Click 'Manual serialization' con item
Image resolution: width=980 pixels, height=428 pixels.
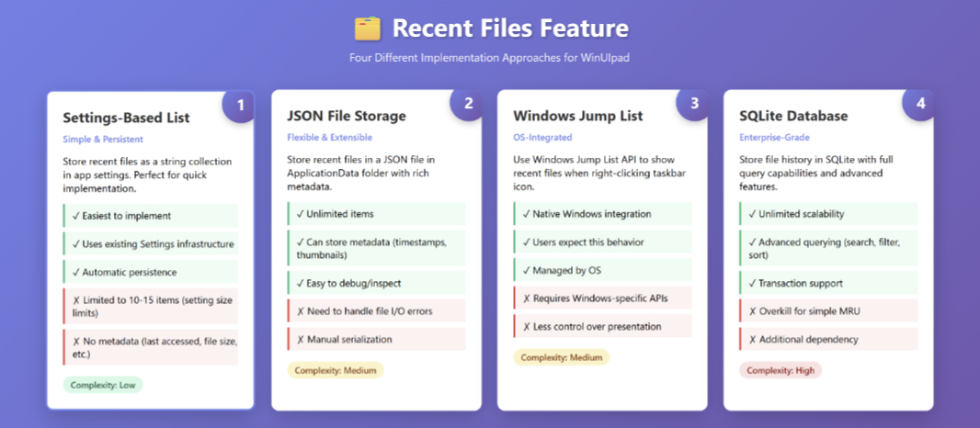coord(344,339)
